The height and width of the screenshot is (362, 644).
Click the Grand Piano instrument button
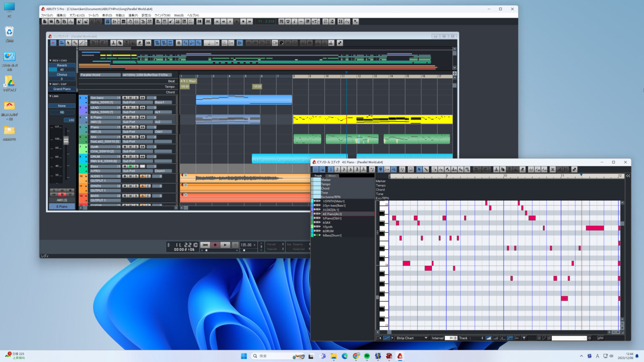coord(62,89)
